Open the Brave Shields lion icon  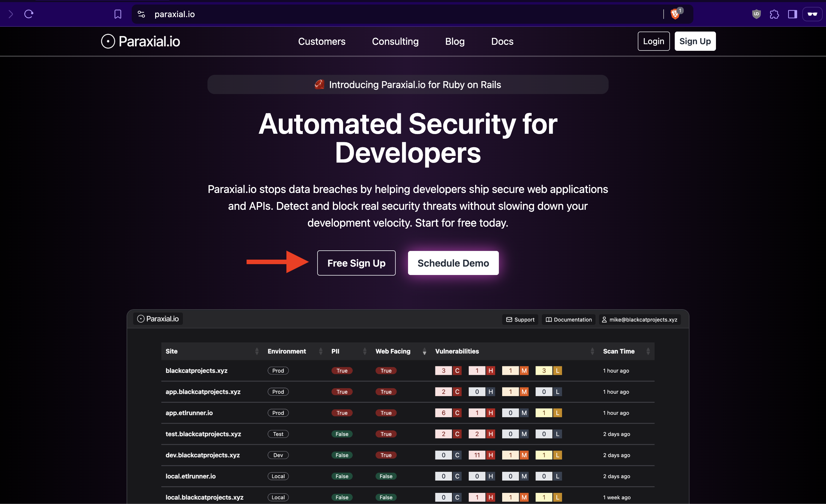pyautogui.click(x=675, y=14)
